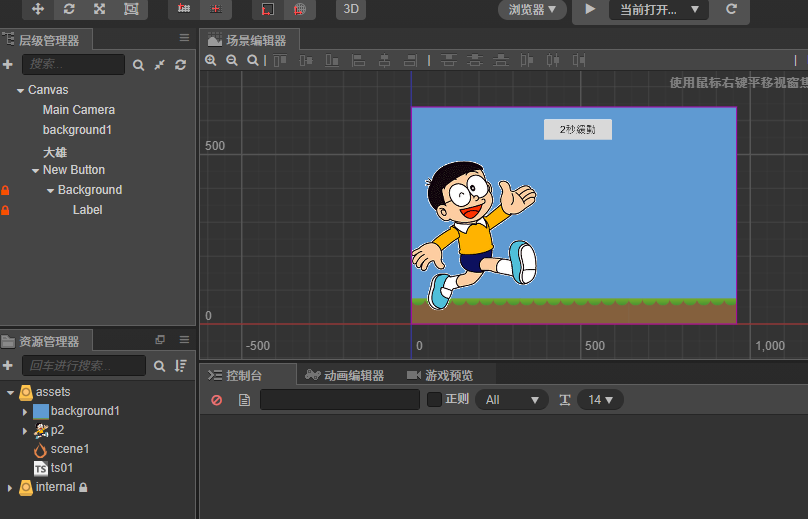This screenshot has width=808, height=519.
Task: Focus the hierarchy 搜索 field
Action: click(73, 64)
